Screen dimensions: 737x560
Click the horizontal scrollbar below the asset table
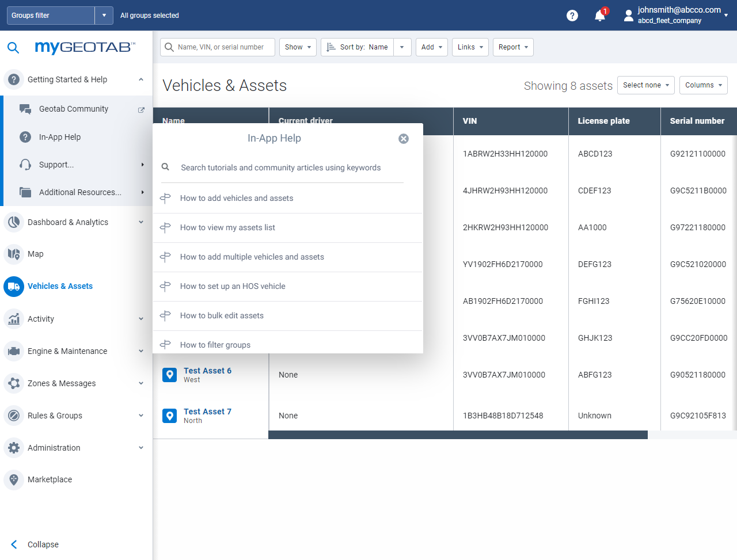[x=458, y=435]
